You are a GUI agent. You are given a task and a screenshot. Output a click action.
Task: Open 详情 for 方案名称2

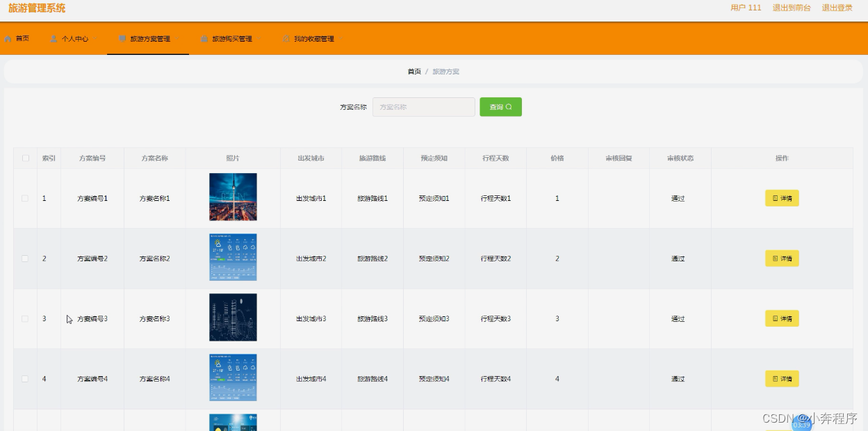(x=782, y=259)
